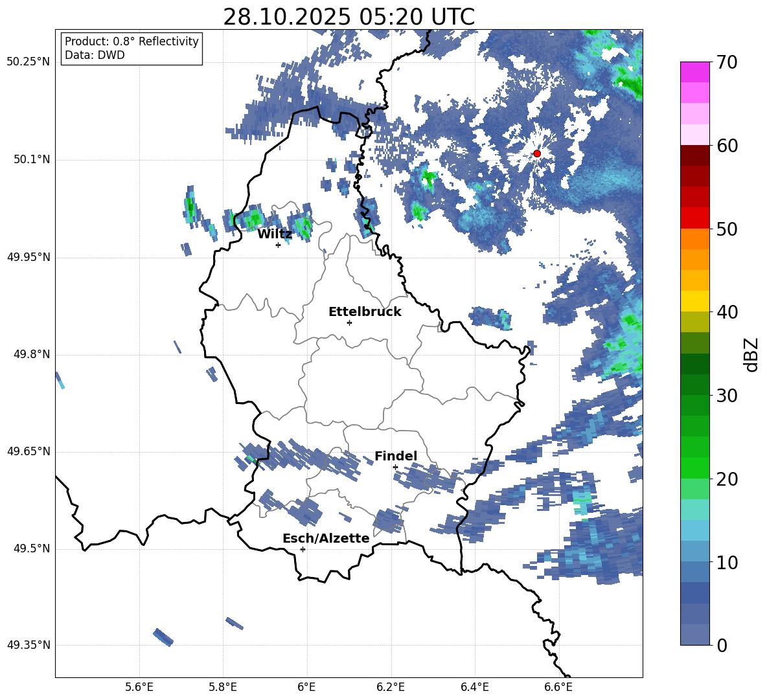The image size is (767, 700).
Task: Click the 6°E longitude label
Action: click(x=306, y=687)
